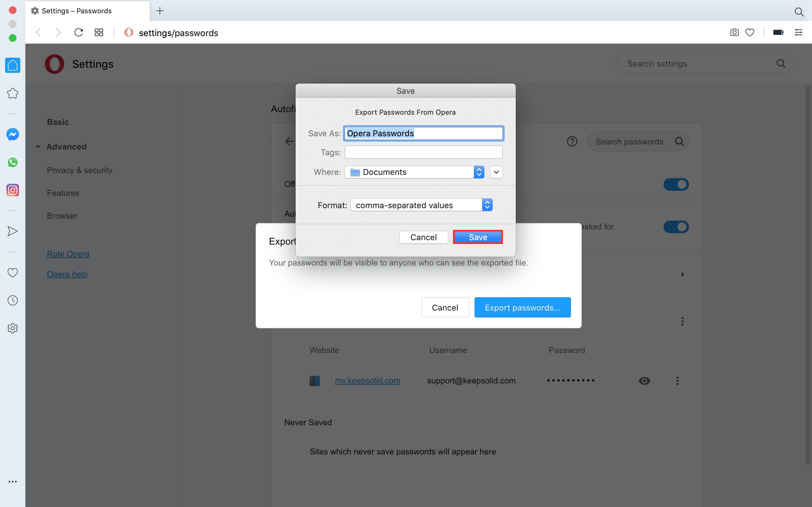Open the Format dropdown menu
This screenshot has height=507, width=812.
[421, 205]
